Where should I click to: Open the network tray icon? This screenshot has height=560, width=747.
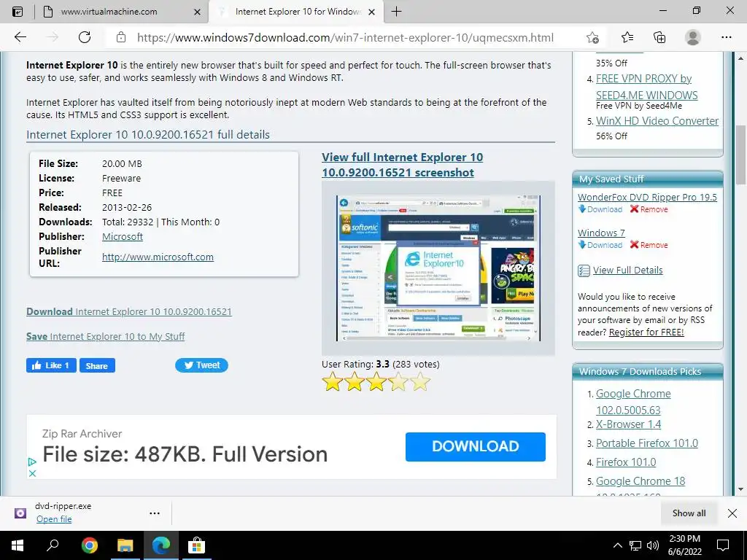[x=635, y=545]
